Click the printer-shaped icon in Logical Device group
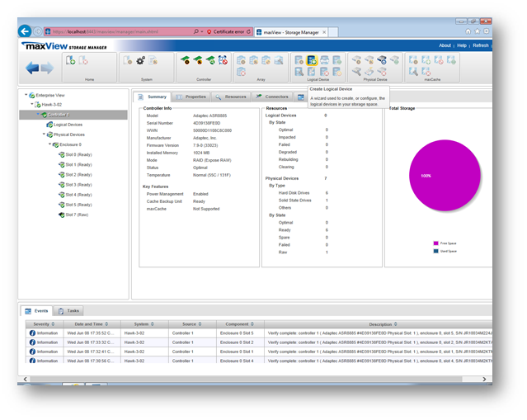The width and height of the screenshot is (527, 420). pyautogui.click(x=324, y=60)
